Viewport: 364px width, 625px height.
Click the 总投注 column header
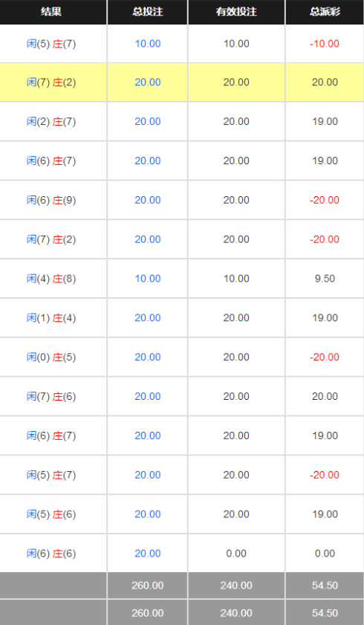tap(147, 12)
